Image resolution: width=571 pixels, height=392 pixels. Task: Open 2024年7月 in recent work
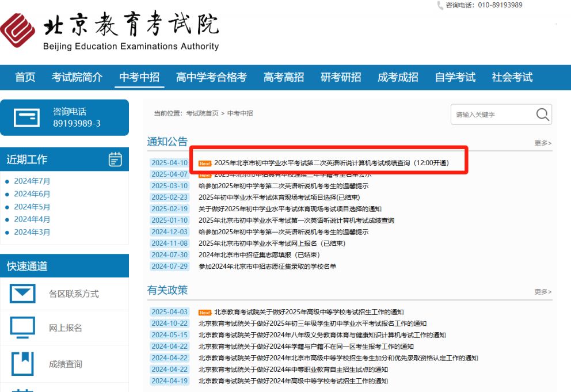pos(32,181)
